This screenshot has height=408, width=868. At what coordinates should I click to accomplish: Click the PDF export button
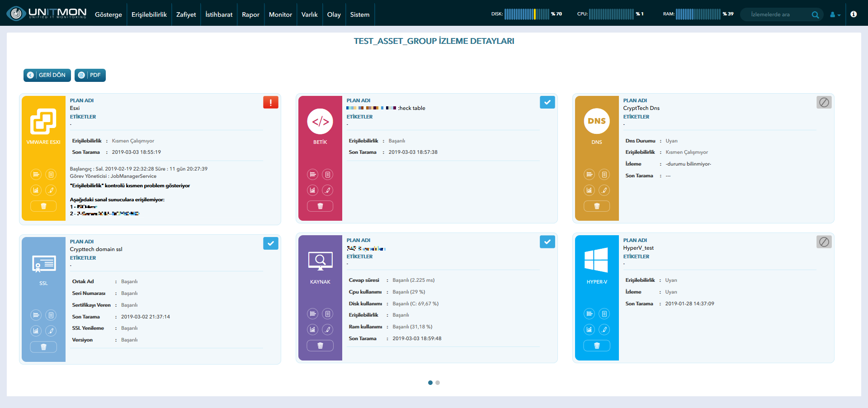[x=90, y=75]
